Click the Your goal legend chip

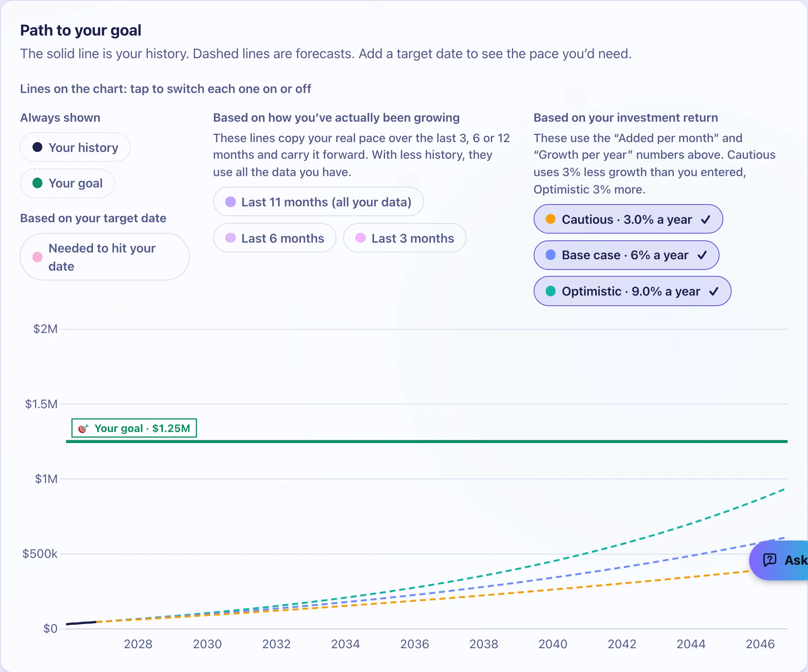click(x=67, y=183)
